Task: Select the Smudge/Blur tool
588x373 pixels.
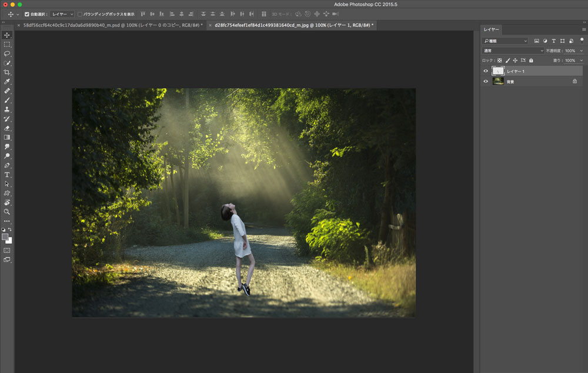Action: pyautogui.click(x=7, y=147)
